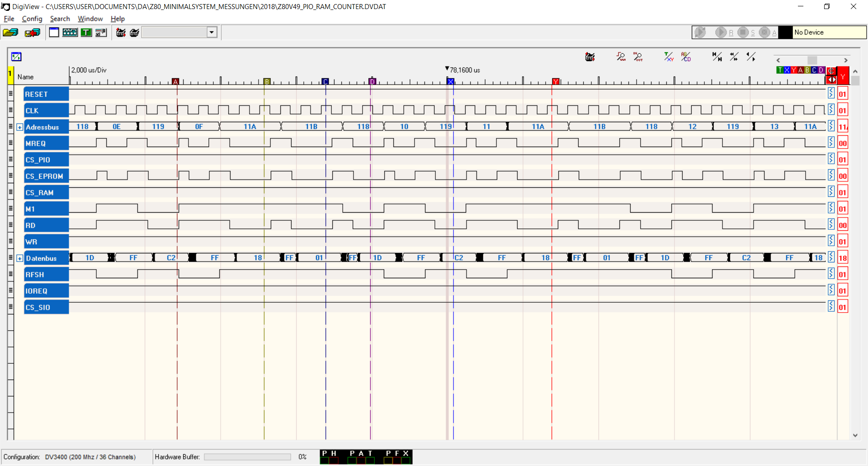Open the empty search combo box dropdown
The image size is (868, 466).
coord(212,32)
